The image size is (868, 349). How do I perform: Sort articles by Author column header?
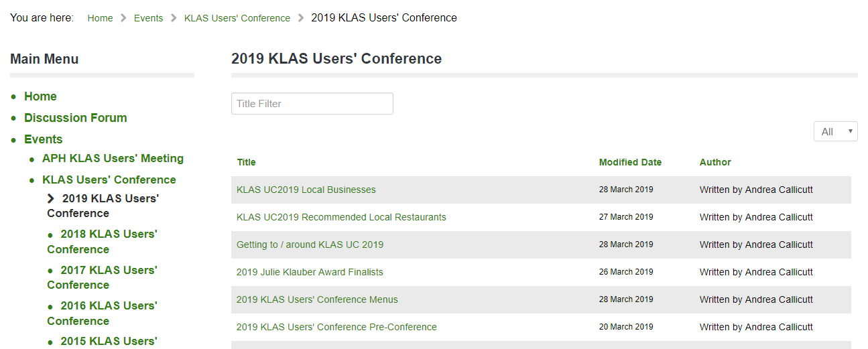tap(715, 162)
